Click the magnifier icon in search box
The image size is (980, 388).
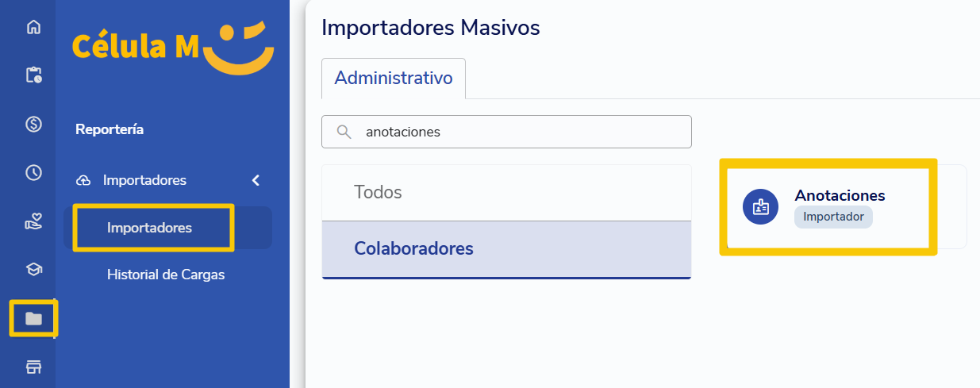(x=344, y=132)
